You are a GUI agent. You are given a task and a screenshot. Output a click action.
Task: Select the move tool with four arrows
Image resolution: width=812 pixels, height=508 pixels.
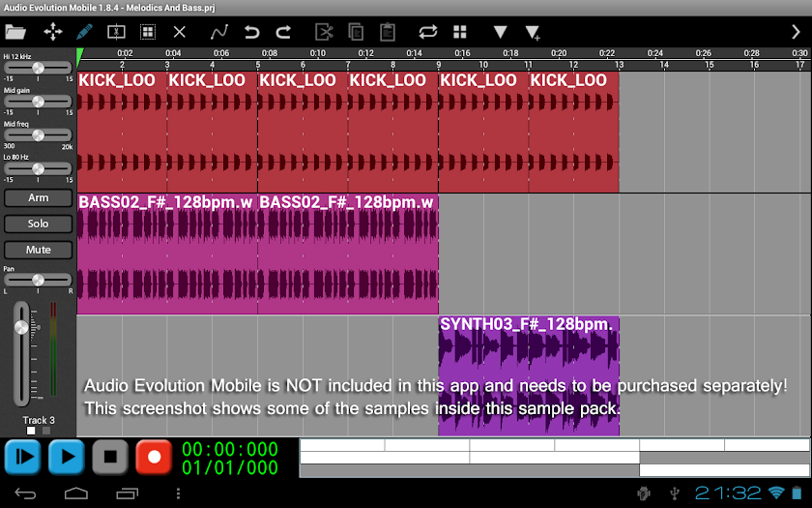[53, 32]
